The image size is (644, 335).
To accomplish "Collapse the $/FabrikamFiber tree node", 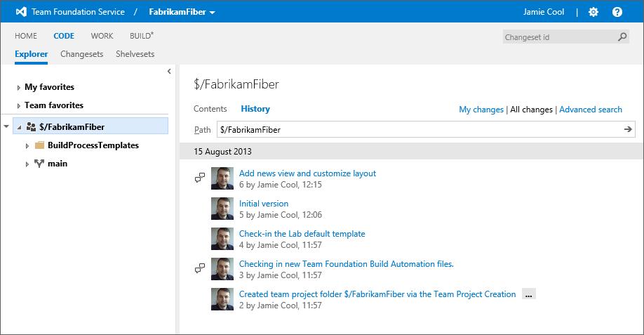I will tap(19, 127).
